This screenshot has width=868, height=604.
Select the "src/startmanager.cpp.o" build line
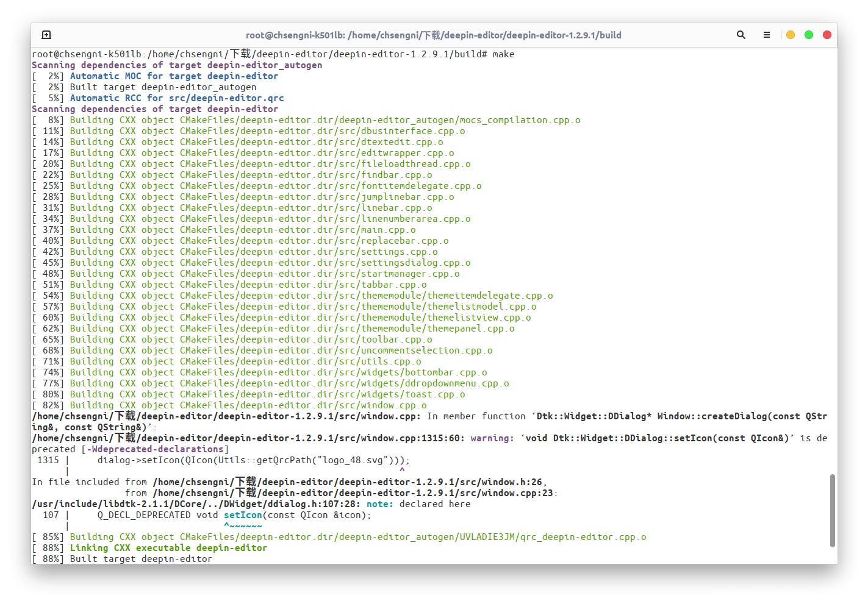tap(246, 274)
